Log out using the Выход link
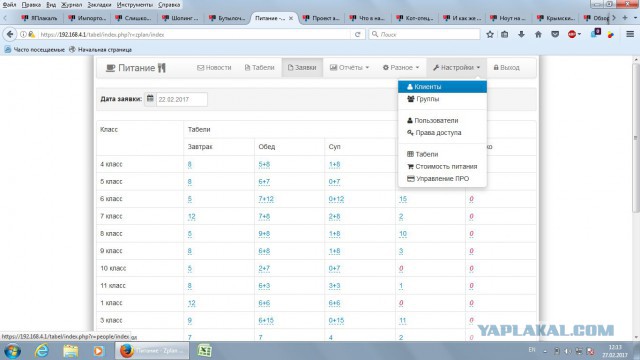640x360 pixels. (x=507, y=68)
